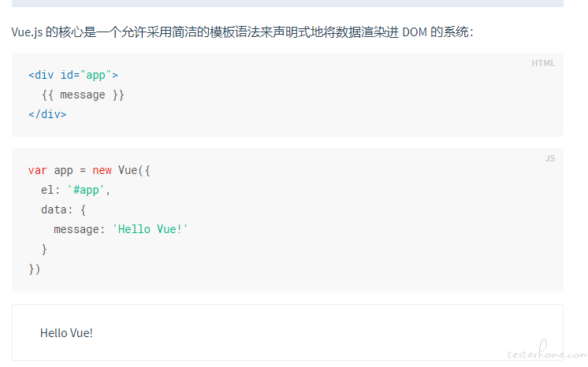Click the opening div tag keyword
The width and height of the screenshot is (588, 367).
point(44,75)
